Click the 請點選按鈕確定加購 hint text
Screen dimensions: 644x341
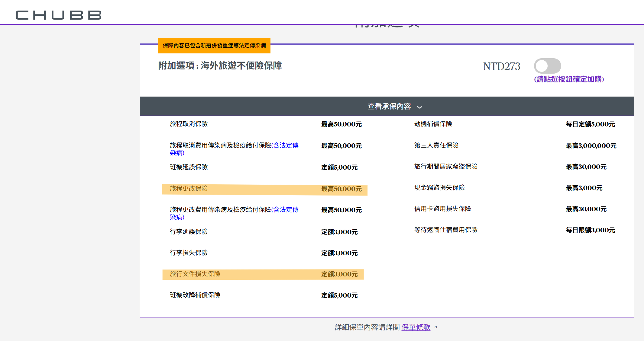click(569, 79)
